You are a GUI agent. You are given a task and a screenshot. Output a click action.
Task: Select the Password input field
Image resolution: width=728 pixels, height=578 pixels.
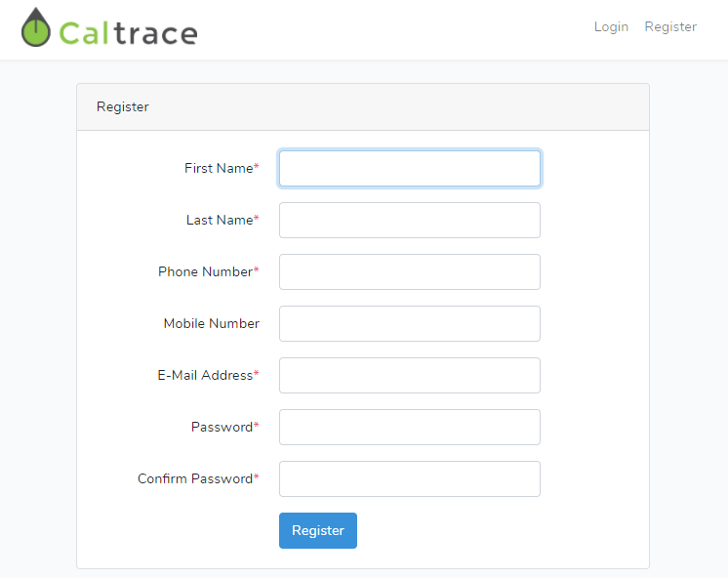click(x=410, y=427)
